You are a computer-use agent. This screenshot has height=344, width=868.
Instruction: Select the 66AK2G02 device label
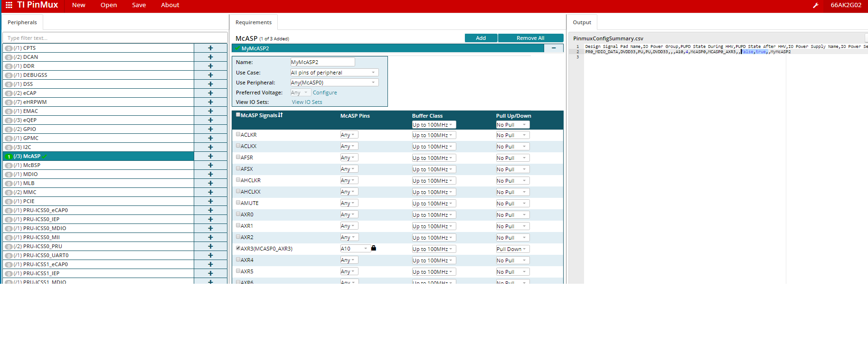(846, 5)
